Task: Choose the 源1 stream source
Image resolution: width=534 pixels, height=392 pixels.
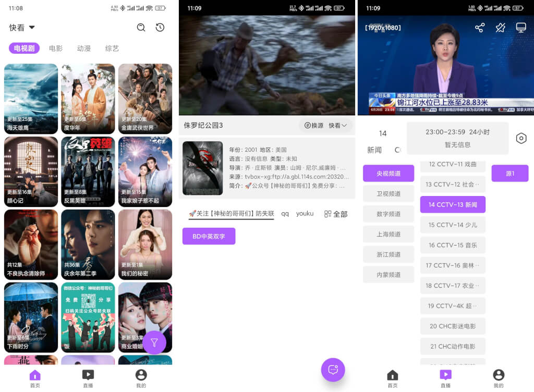Action: (510, 174)
